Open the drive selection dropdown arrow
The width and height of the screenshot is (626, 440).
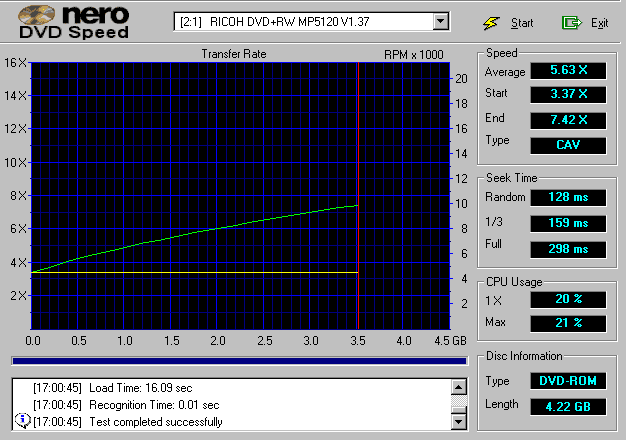pyautogui.click(x=440, y=22)
